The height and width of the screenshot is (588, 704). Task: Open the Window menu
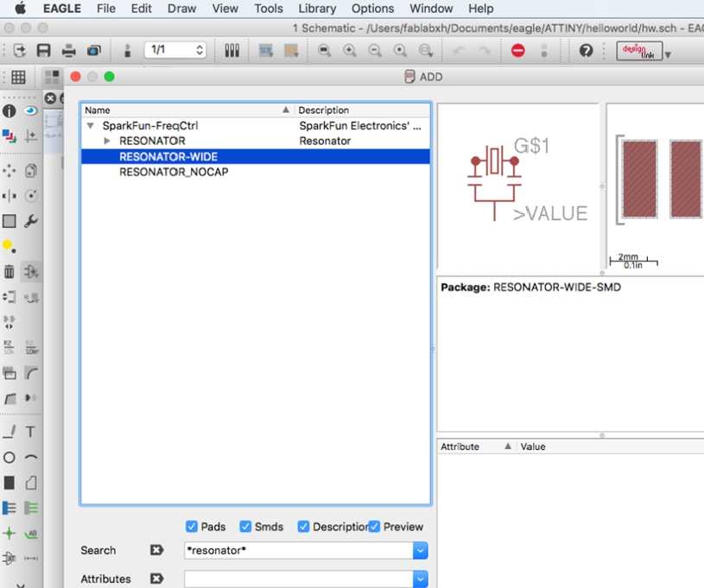tap(430, 9)
